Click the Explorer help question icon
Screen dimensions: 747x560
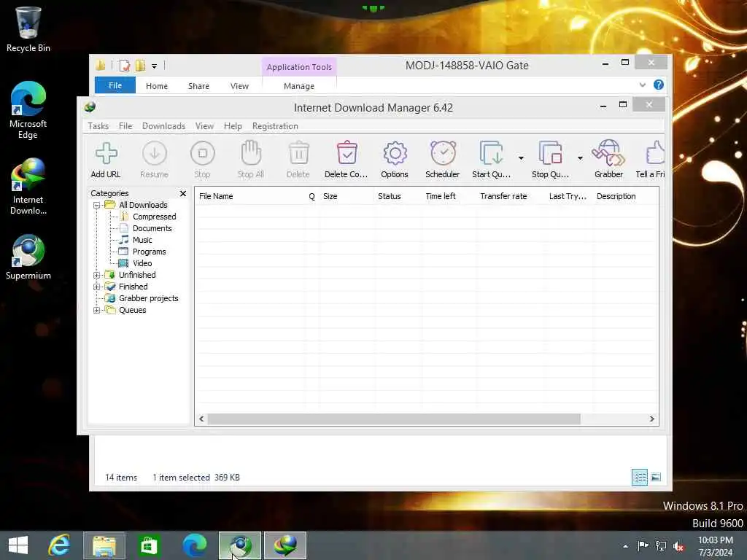[x=659, y=85]
